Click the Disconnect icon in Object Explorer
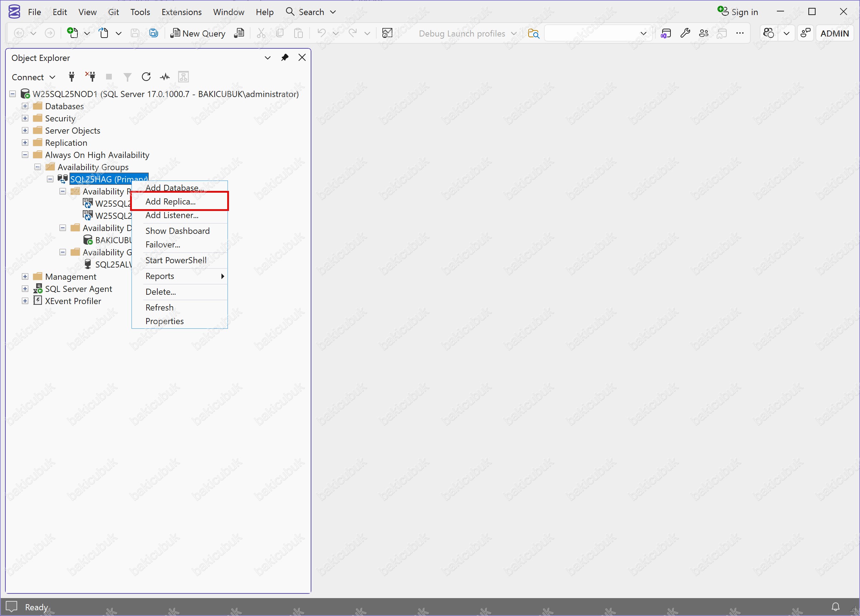The width and height of the screenshot is (860, 616). pyautogui.click(x=90, y=77)
